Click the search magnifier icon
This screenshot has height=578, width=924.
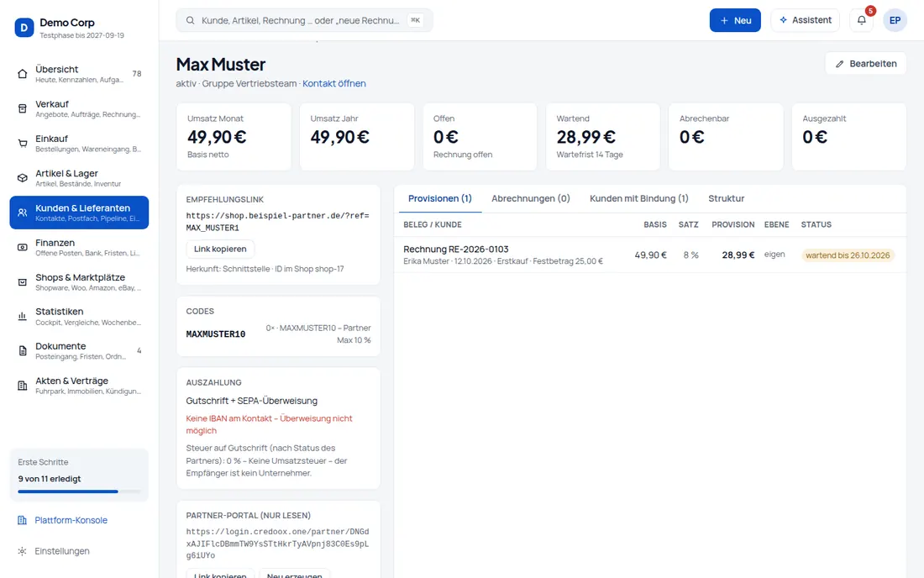(191, 21)
